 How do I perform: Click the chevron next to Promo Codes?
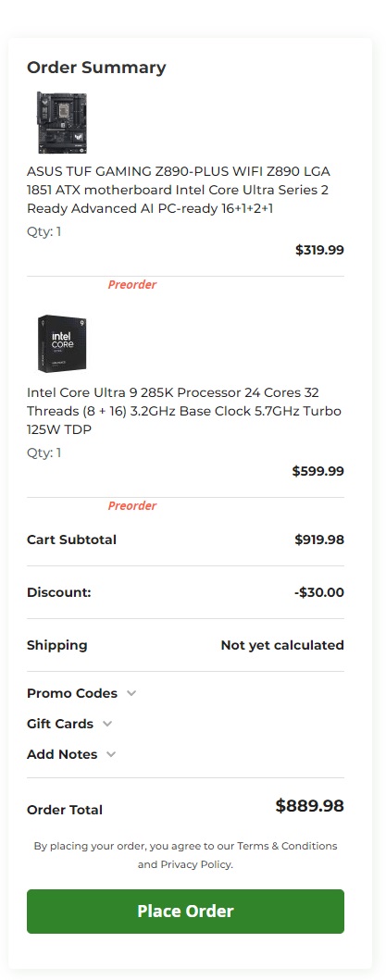point(131,693)
